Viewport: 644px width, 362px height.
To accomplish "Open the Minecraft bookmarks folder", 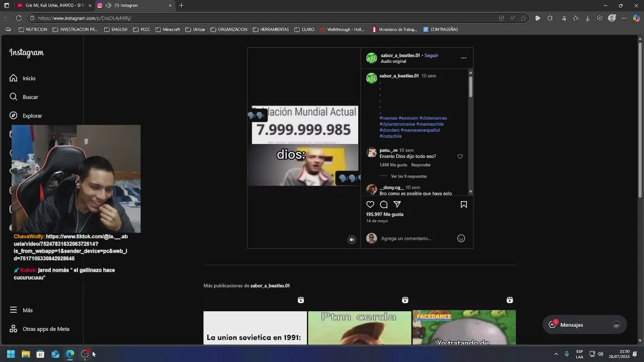I will coord(168,30).
